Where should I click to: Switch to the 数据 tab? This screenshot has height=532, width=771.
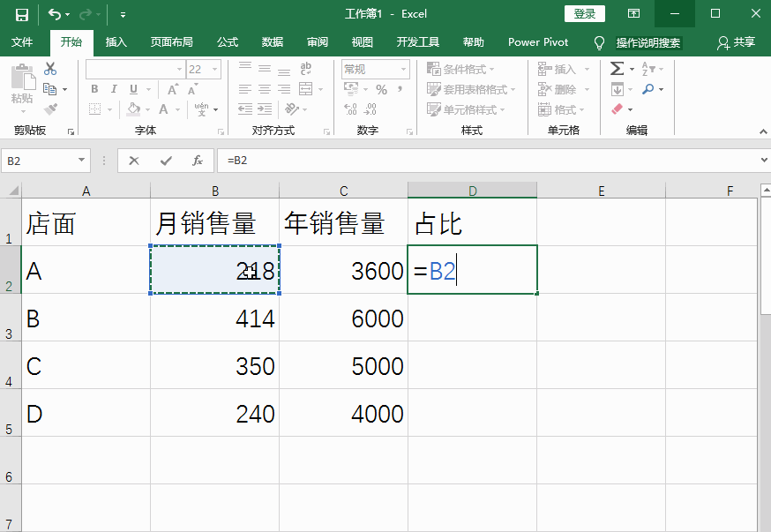273,42
